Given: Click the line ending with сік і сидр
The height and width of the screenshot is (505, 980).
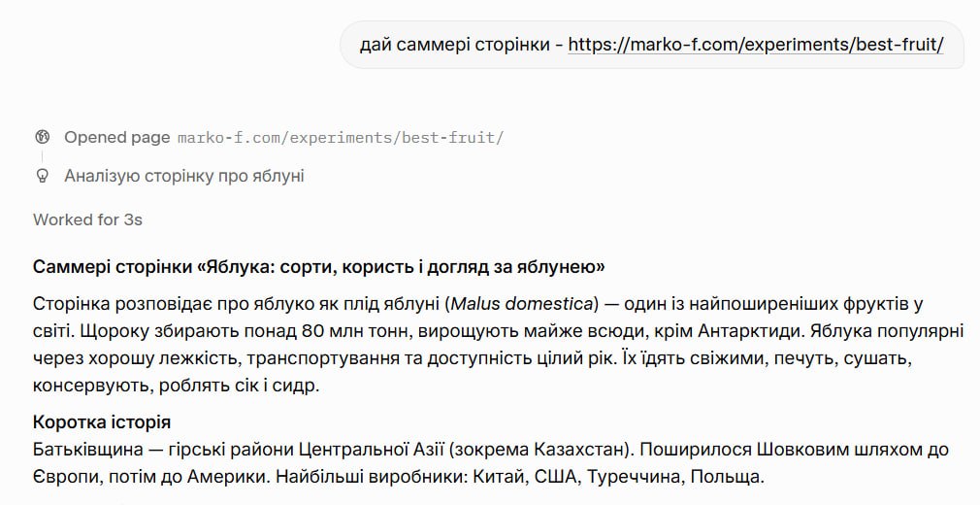Looking at the screenshot, I should pos(177,385).
